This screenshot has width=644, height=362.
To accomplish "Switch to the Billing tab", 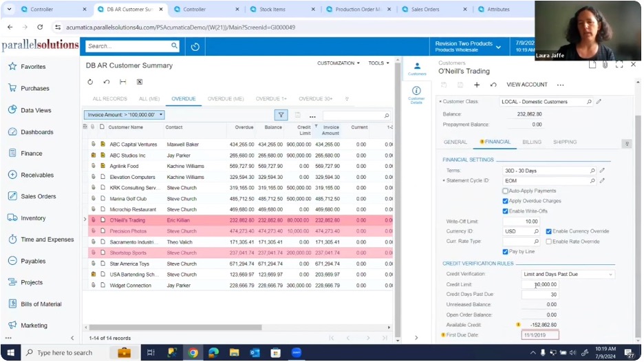I will click(531, 142).
